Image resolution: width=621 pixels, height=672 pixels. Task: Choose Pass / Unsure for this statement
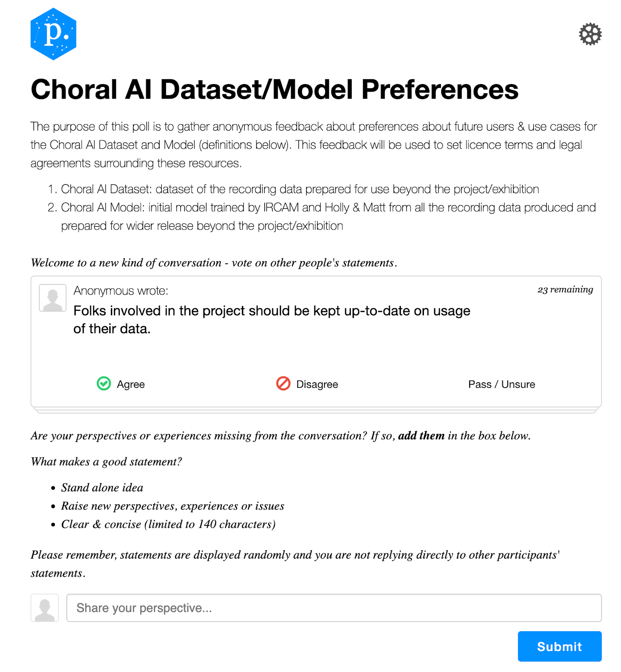click(501, 384)
